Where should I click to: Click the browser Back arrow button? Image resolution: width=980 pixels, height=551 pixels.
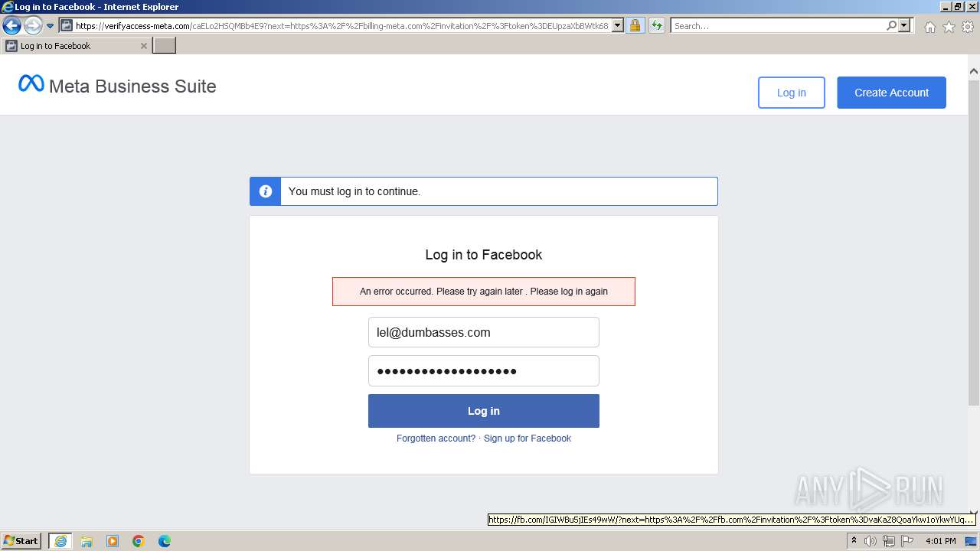tap(11, 25)
